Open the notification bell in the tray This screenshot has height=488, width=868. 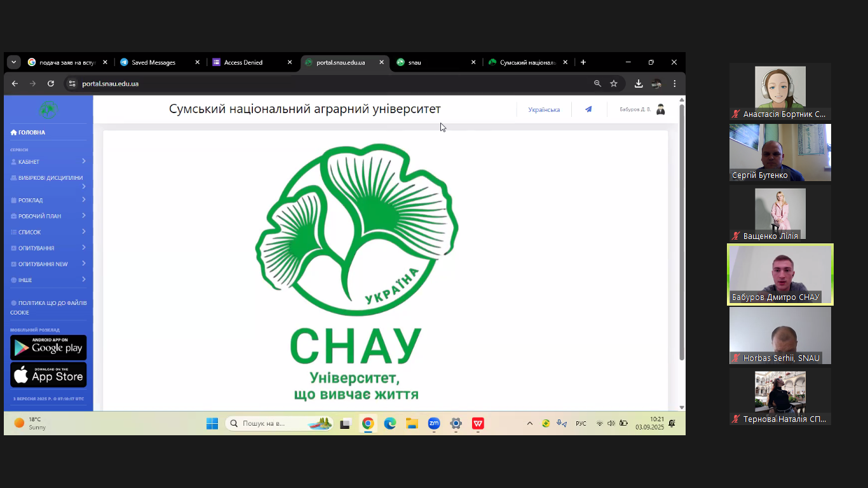coord(672,423)
